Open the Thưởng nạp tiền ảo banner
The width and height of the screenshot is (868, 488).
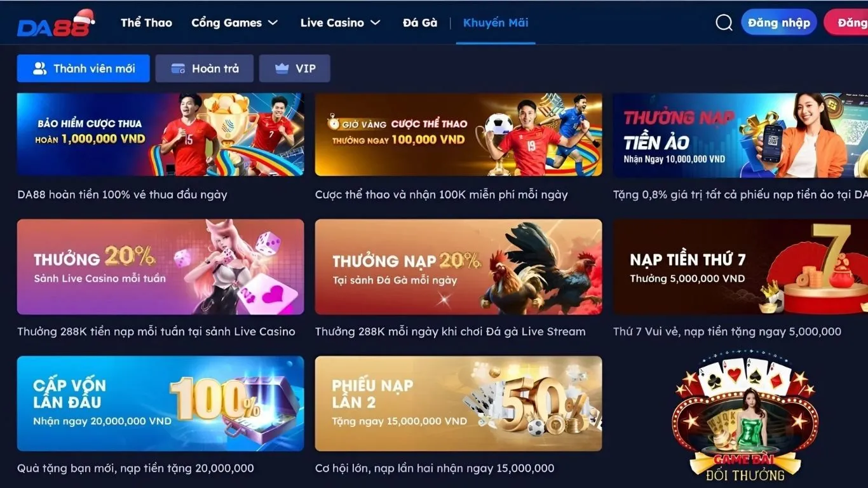click(740, 135)
